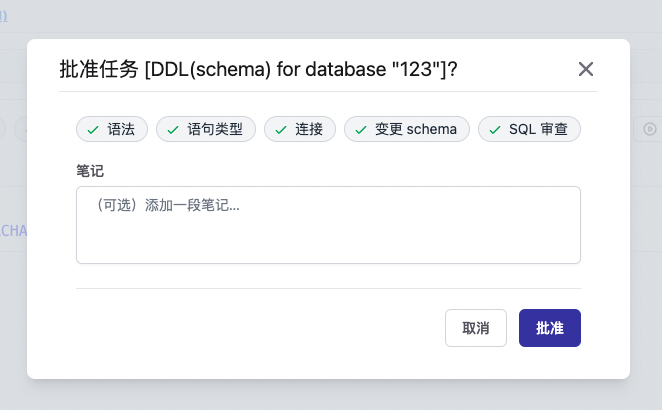
Task: Click the checkmark icon on the 连接 badge
Action: [x=280, y=129]
